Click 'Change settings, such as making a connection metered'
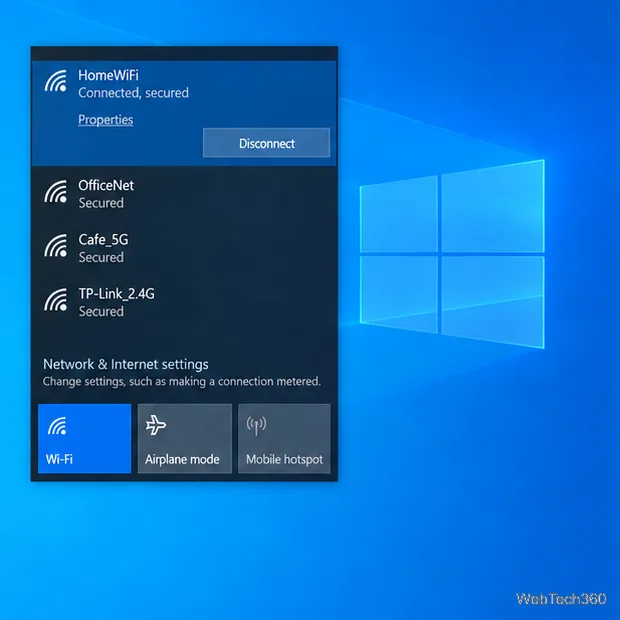The width and height of the screenshot is (620, 620). click(x=181, y=382)
